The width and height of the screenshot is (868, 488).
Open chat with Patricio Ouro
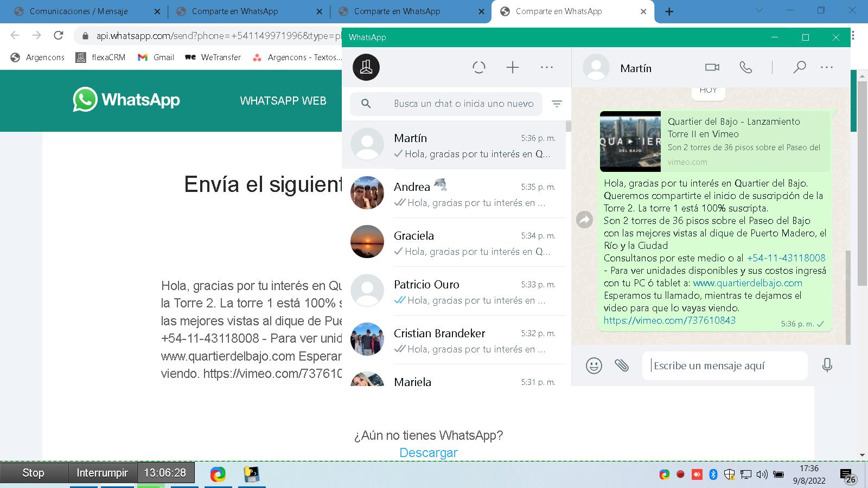tap(454, 291)
